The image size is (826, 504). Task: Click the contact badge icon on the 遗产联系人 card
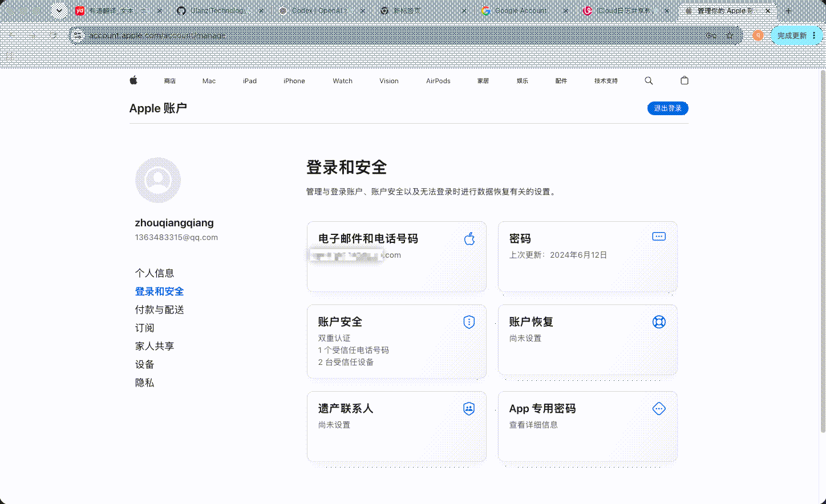[469, 409]
